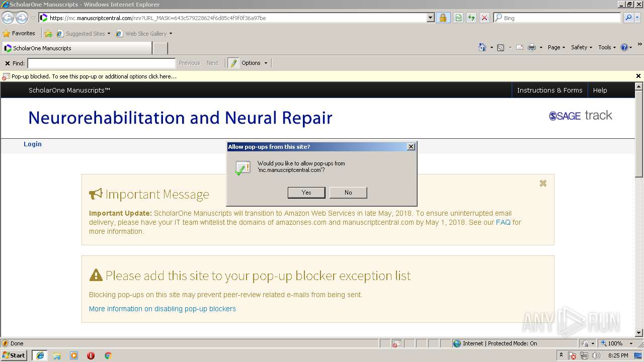Close the Find bar
This screenshot has height=362, width=644.
8,63
